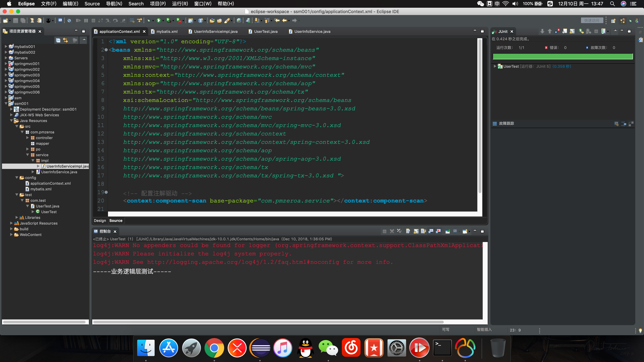Expand the UserTest node in JUnit results
Viewport: 644px width, 362px height.
point(495,66)
